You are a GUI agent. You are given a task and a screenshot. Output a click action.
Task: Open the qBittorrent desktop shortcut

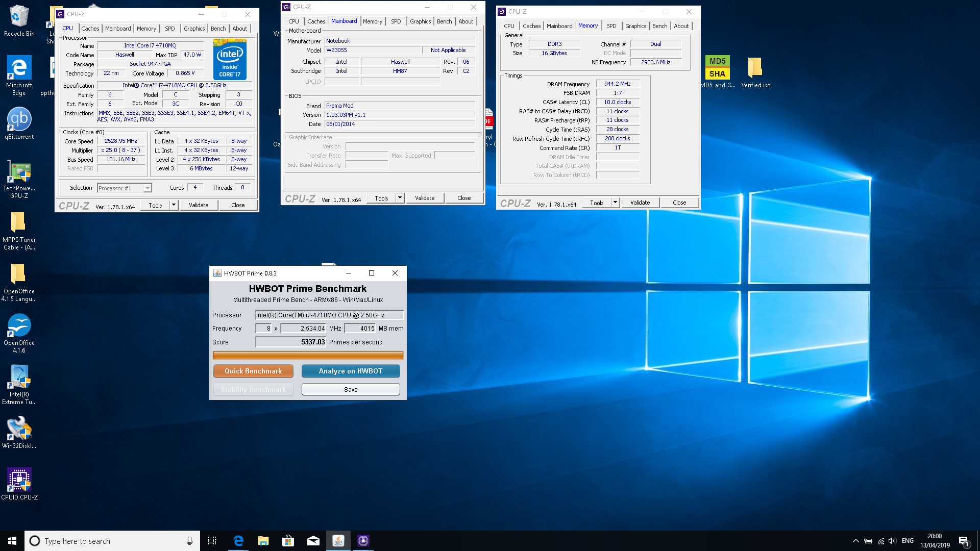pyautogui.click(x=19, y=123)
